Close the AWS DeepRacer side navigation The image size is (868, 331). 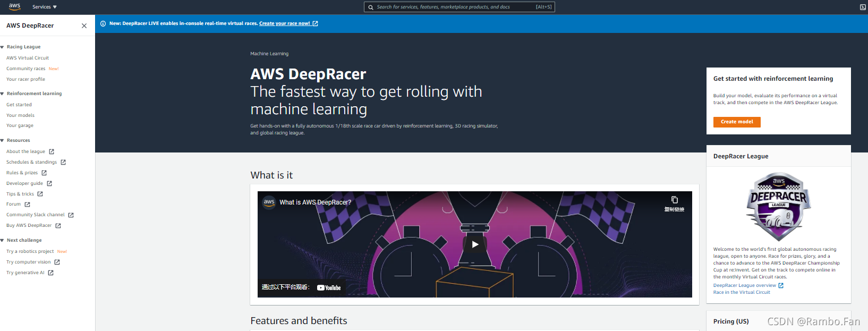coord(84,26)
